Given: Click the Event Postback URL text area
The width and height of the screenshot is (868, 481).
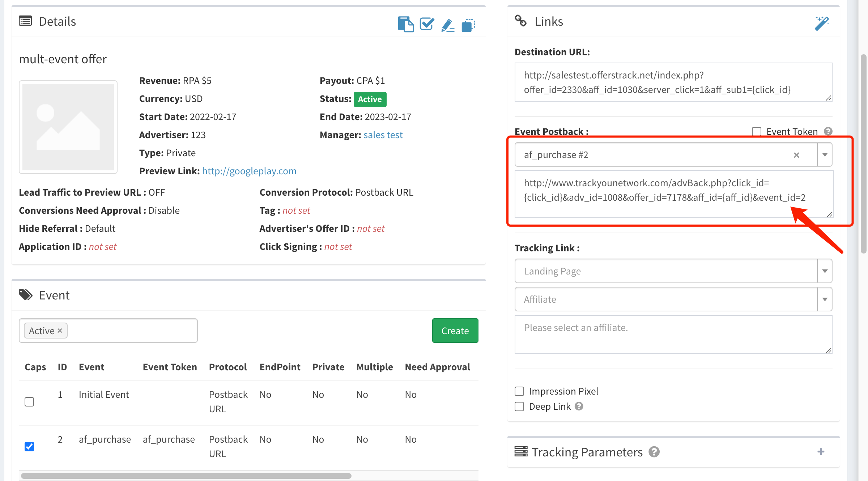Looking at the screenshot, I should click(x=674, y=194).
